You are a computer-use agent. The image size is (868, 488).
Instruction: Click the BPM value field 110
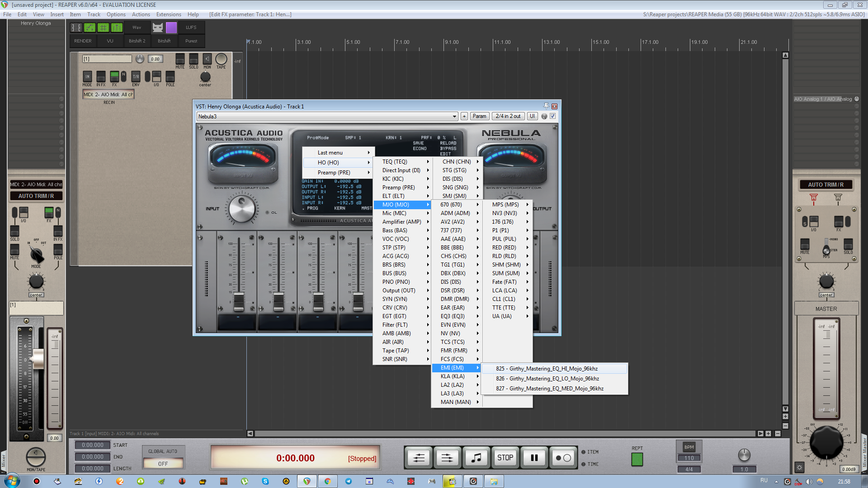pyautogui.click(x=689, y=458)
